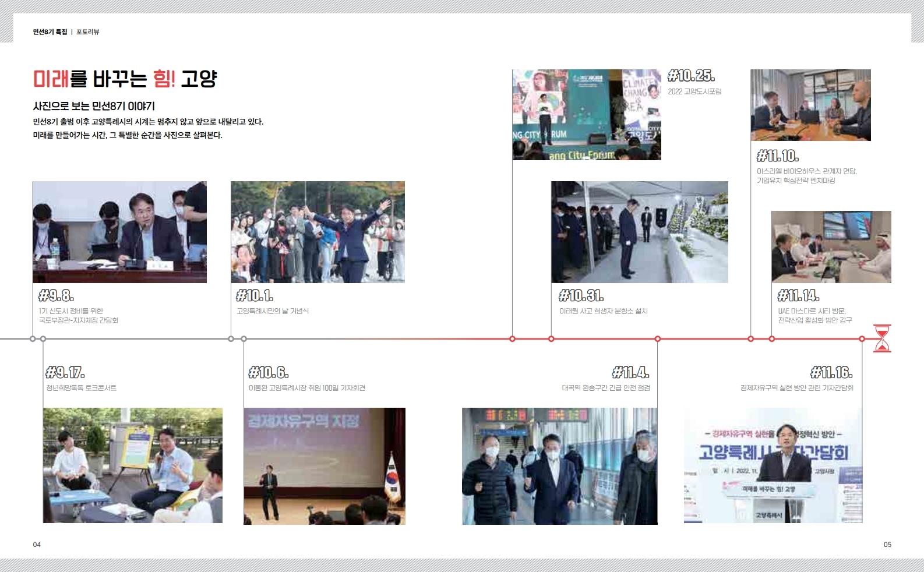Select the '포토리뷰' section label
Viewport: 924px width, 572px height.
point(88,32)
